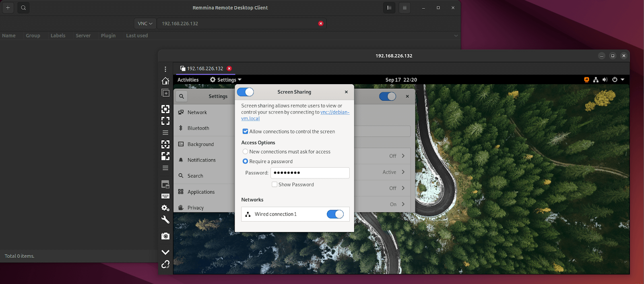644x284 pixels.
Task: Toggle the Screen Sharing master switch
Action: [x=245, y=92]
